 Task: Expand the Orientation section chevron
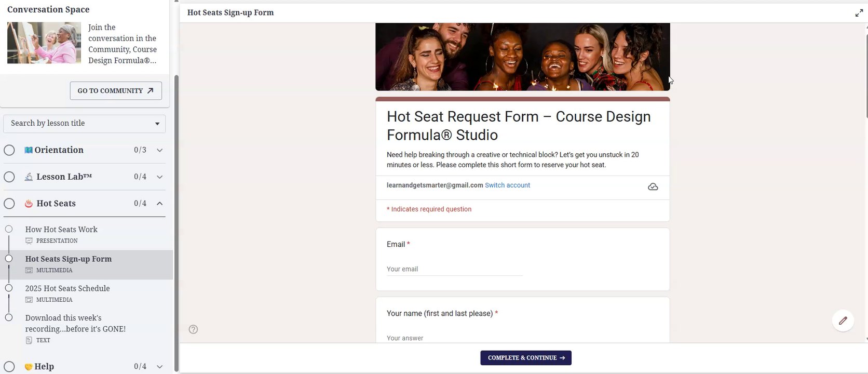click(159, 150)
